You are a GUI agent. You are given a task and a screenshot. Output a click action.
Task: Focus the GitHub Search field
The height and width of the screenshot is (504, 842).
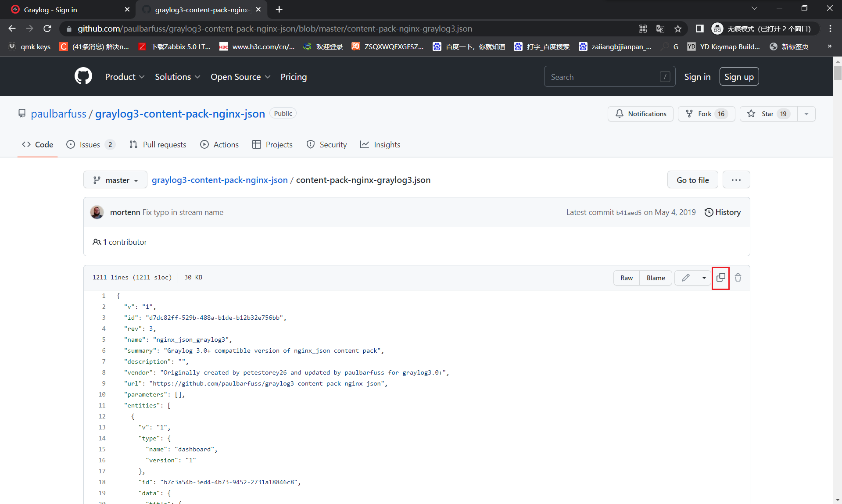(609, 77)
